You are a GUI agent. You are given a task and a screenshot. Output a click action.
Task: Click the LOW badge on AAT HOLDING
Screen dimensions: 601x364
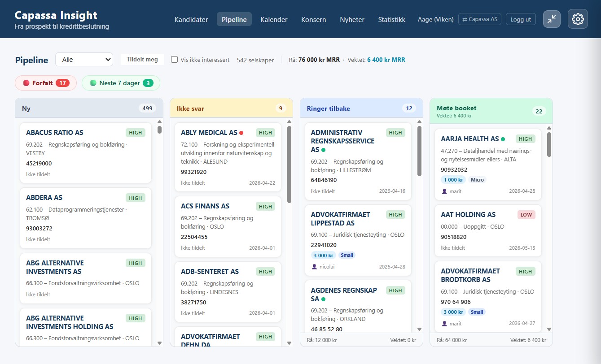(526, 215)
